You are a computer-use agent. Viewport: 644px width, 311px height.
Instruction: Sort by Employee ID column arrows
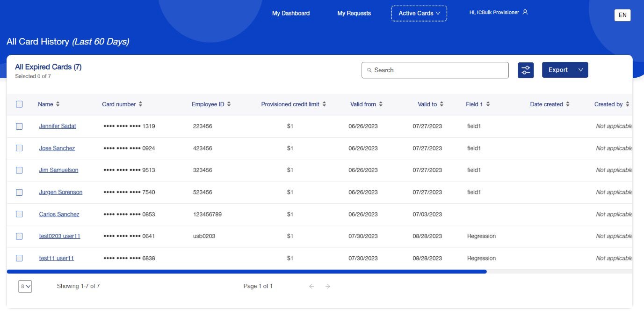coord(229,104)
